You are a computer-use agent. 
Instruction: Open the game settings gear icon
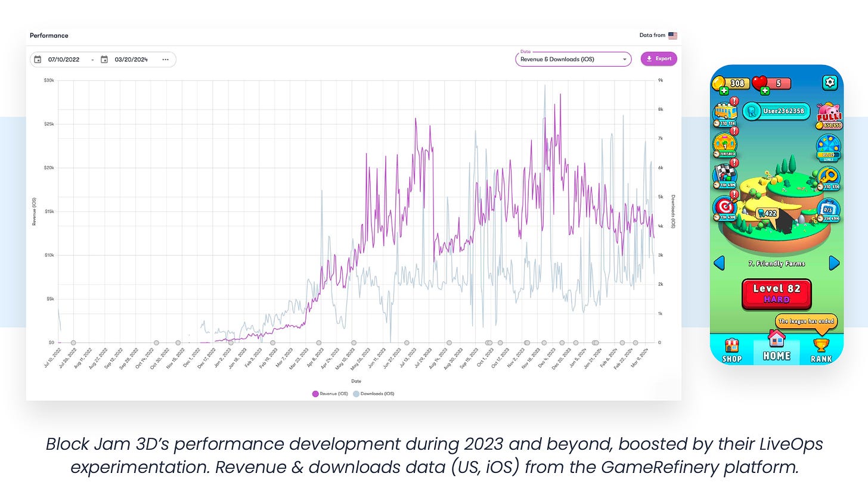click(x=829, y=83)
